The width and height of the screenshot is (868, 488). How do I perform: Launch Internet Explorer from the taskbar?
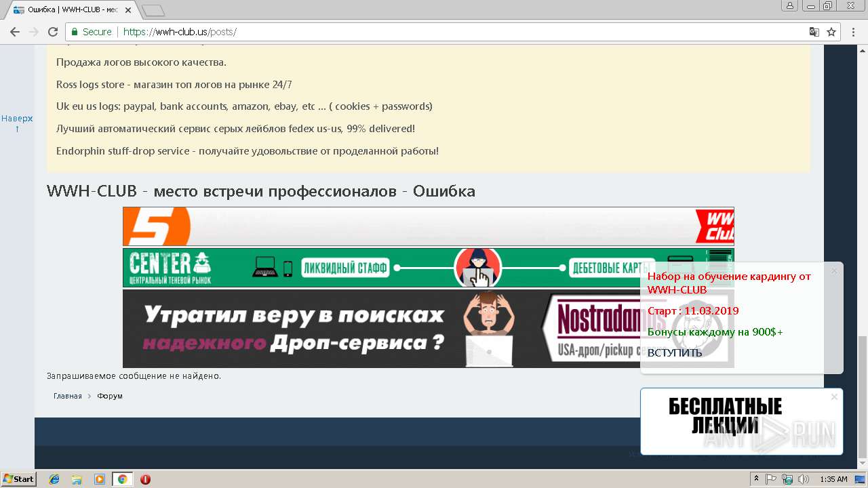coord(54,479)
